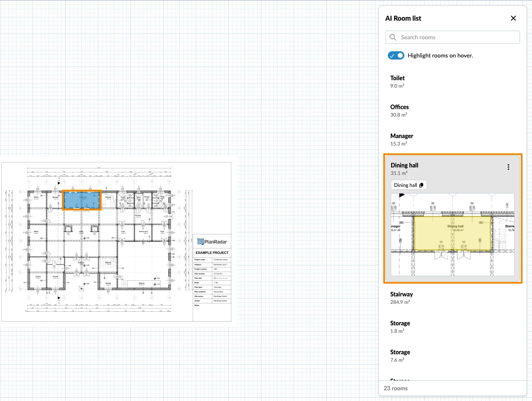The image size is (532, 401).
Task: Click the Dining hall room thumbnail preview
Action: tap(453, 234)
